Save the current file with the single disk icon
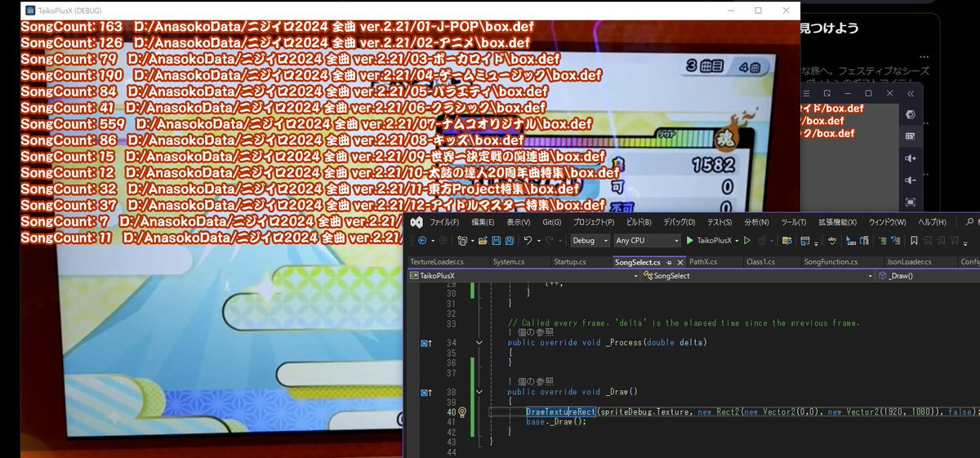This screenshot has height=458, width=980. [496, 241]
